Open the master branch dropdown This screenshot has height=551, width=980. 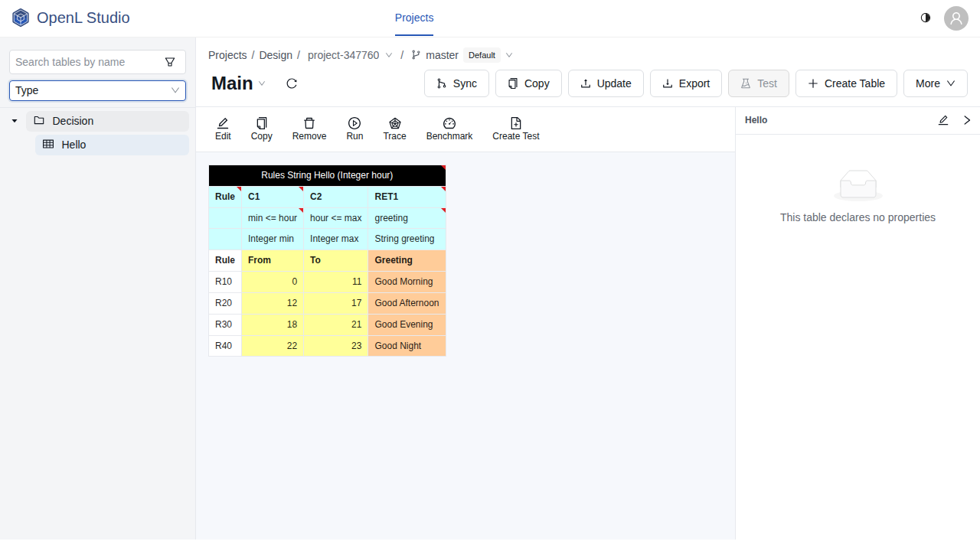pyautogui.click(x=509, y=55)
